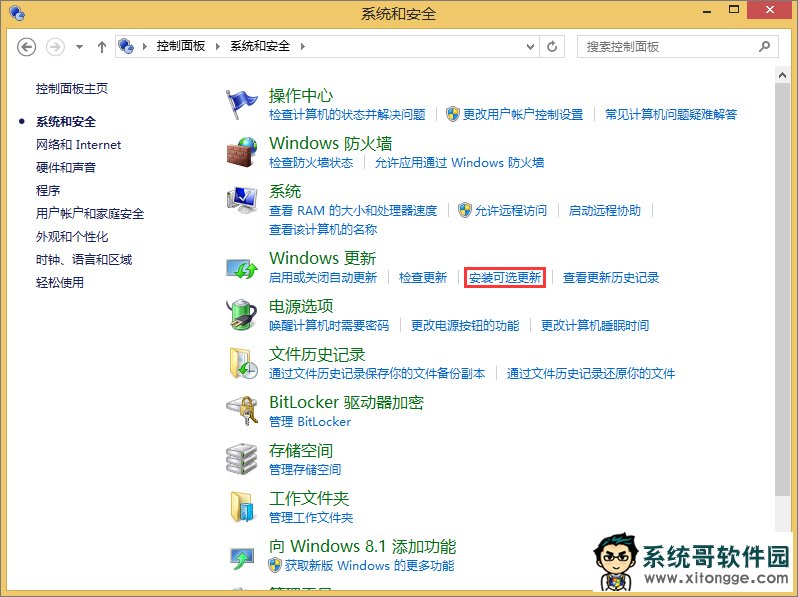Click the Work Folders icon
This screenshot has width=798, height=597.
[242, 507]
